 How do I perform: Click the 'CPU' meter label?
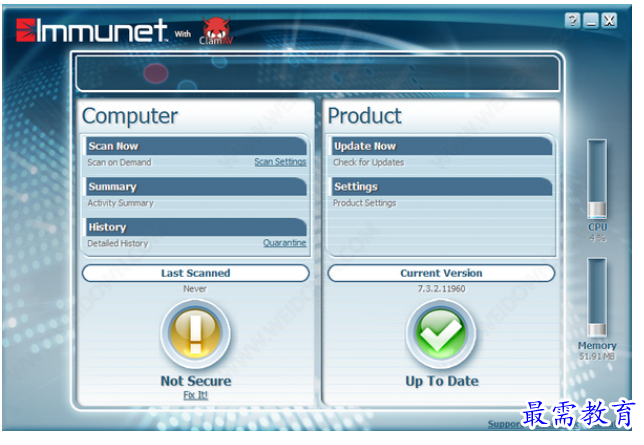[x=598, y=227]
